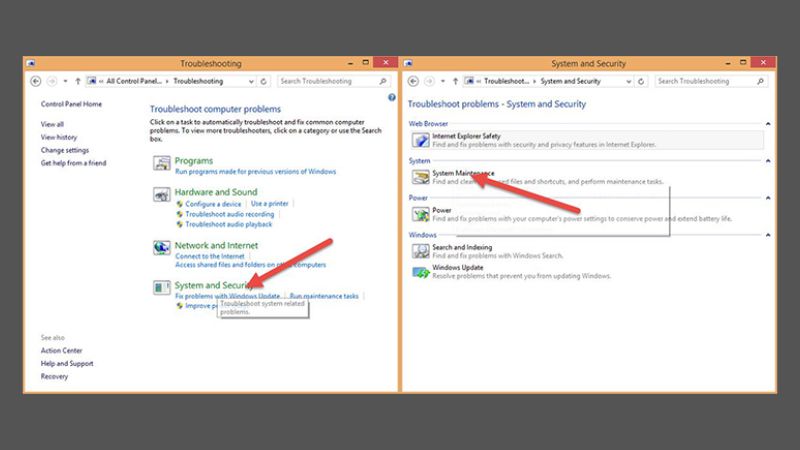Open Recovery link in See also
Image resolution: width=800 pixels, height=450 pixels.
pos(54,377)
